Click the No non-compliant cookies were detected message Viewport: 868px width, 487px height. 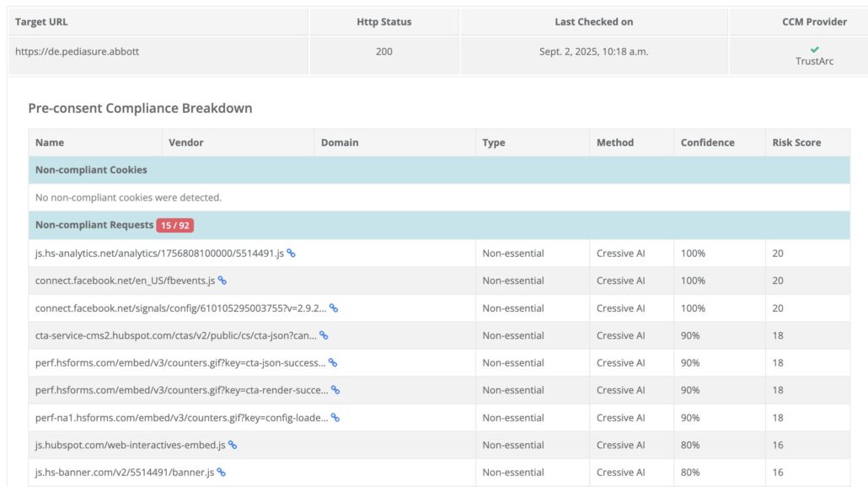(x=128, y=197)
